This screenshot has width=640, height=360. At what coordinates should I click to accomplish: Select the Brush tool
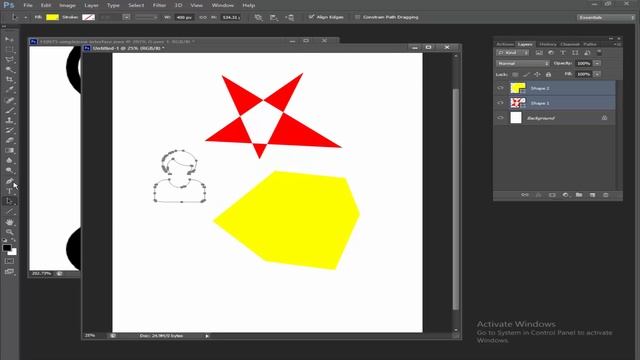coord(10,110)
